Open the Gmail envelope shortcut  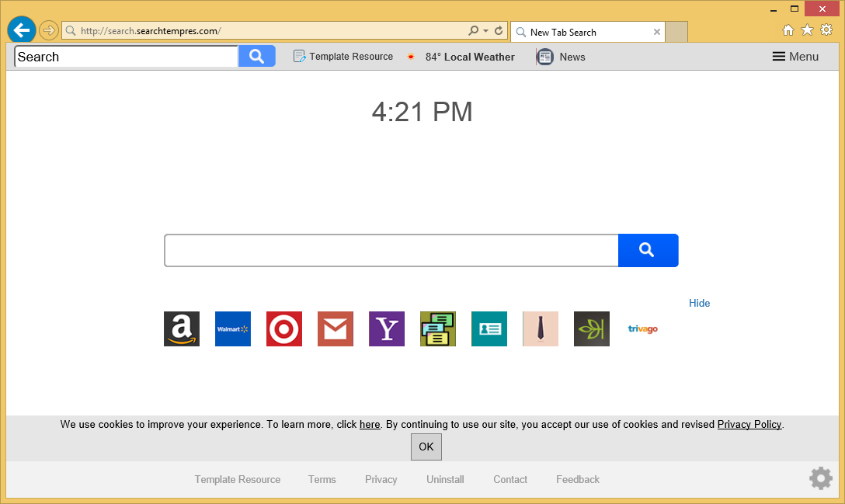coord(336,329)
